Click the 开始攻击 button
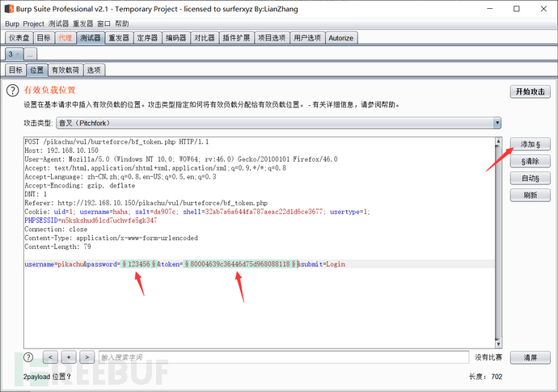The image size is (558, 392). (531, 92)
